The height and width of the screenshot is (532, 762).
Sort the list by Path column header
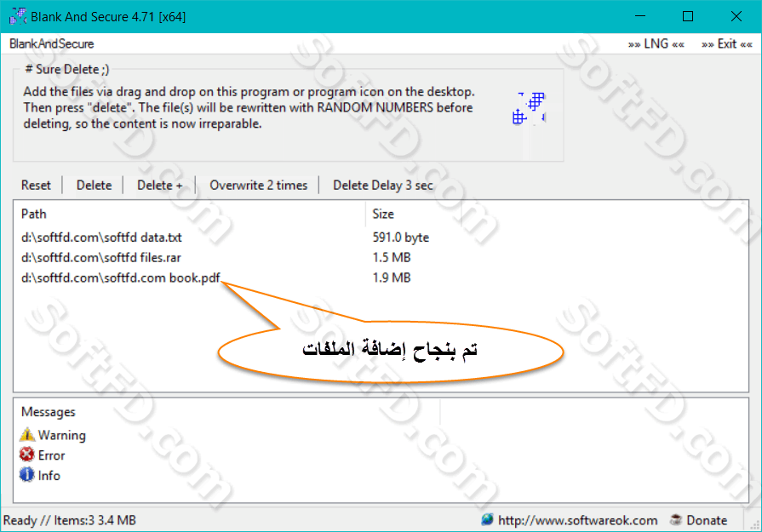[189, 214]
